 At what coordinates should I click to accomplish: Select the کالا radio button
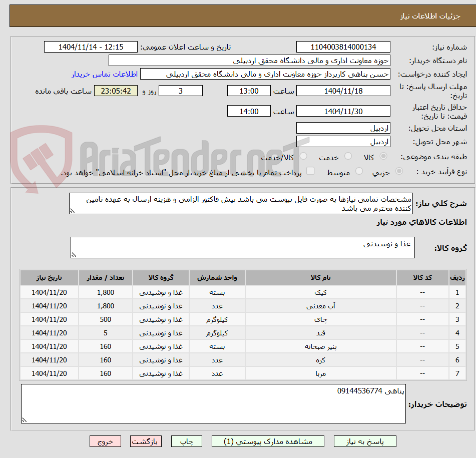[383, 156]
